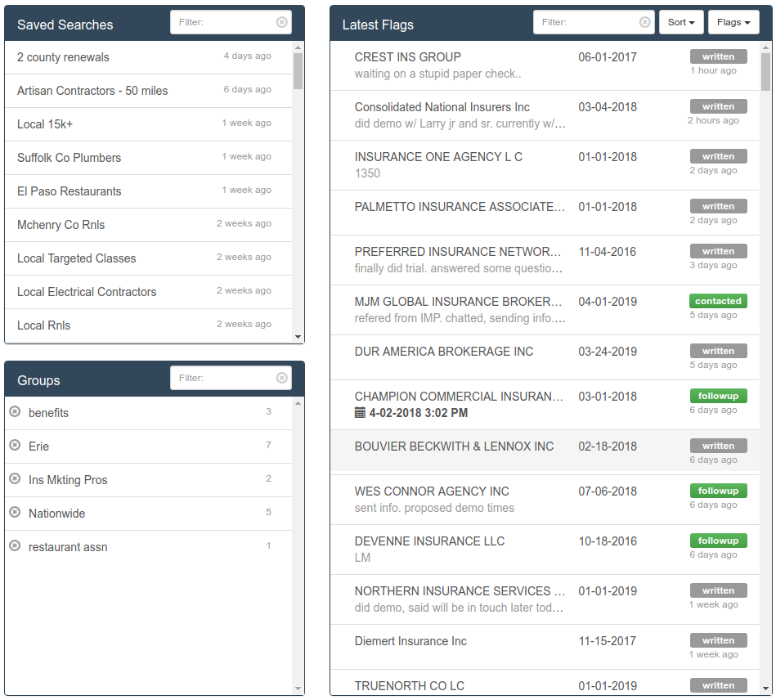The image size is (776, 700).
Task: Remove the Nationwide group
Action: [x=16, y=512]
